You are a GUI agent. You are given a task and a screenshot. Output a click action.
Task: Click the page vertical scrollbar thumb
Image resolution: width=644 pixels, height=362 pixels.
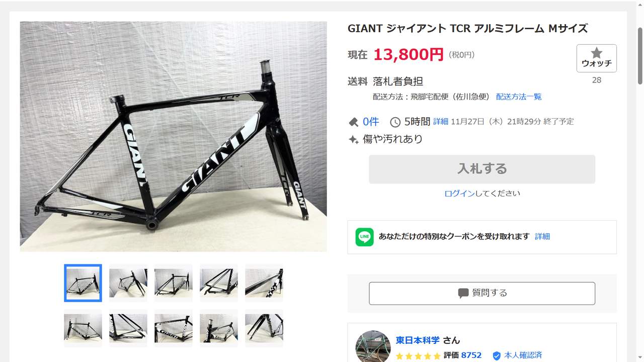click(x=640, y=55)
